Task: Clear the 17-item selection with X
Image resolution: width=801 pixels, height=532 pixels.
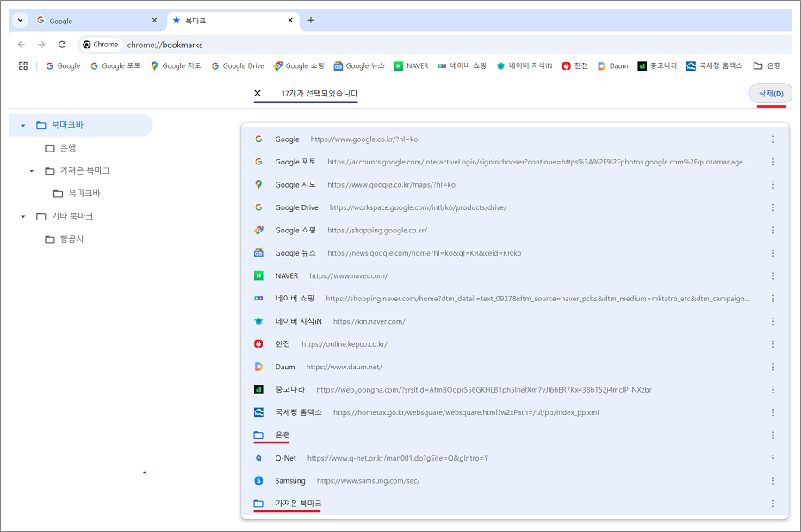Action: click(x=258, y=93)
